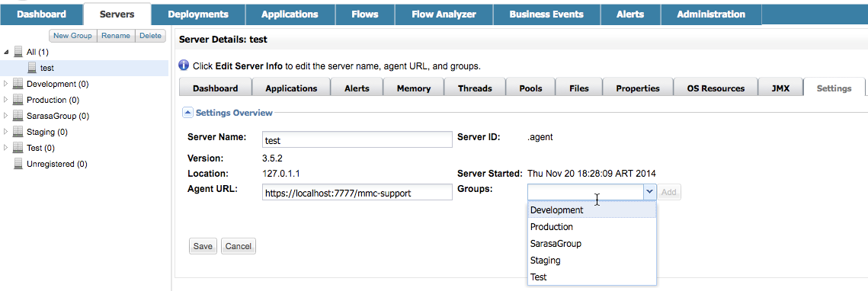The width and height of the screenshot is (868, 291).
Task: Expand the Production group node
Action: [x=6, y=100]
